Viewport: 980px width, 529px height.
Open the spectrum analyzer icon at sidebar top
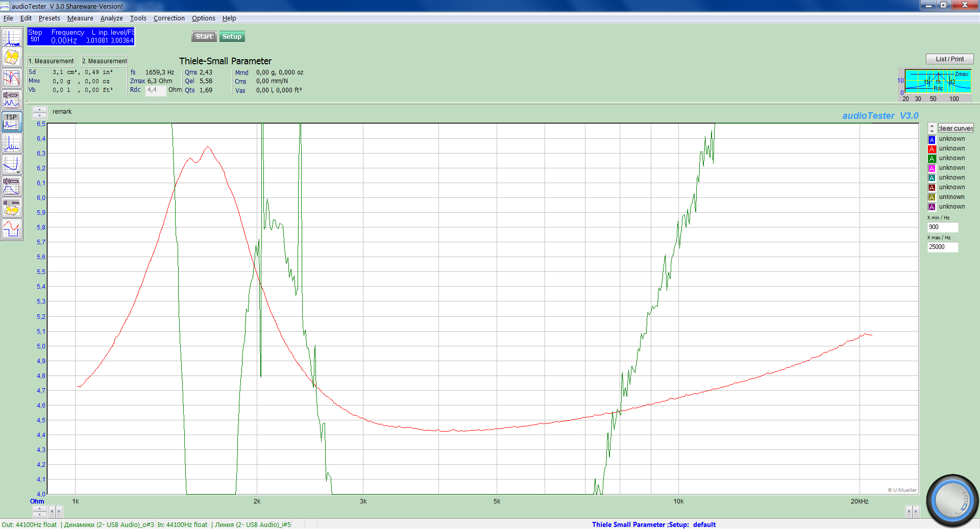tap(11, 38)
